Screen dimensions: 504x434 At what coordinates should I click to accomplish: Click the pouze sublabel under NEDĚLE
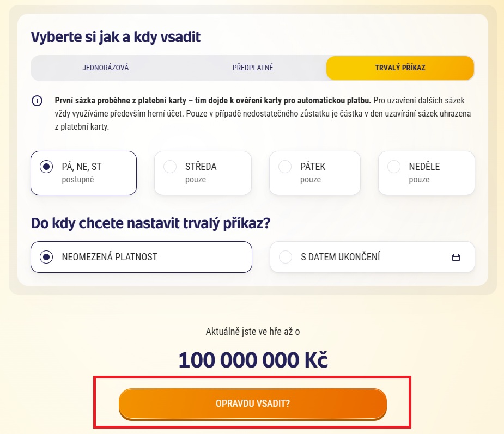pyautogui.click(x=419, y=180)
